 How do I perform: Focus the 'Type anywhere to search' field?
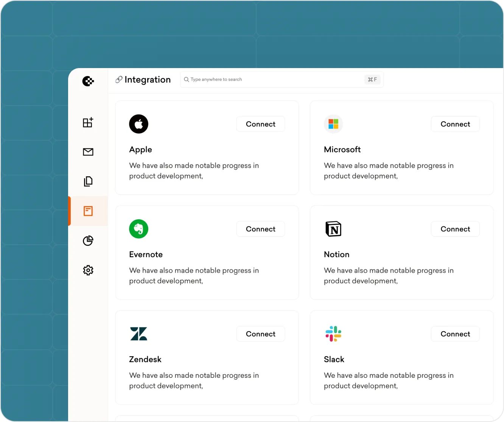pos(282,79)
